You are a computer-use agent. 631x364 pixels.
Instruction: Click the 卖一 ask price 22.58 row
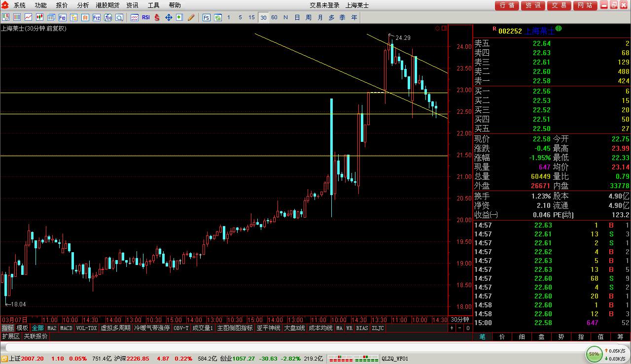tap(552, 81)
